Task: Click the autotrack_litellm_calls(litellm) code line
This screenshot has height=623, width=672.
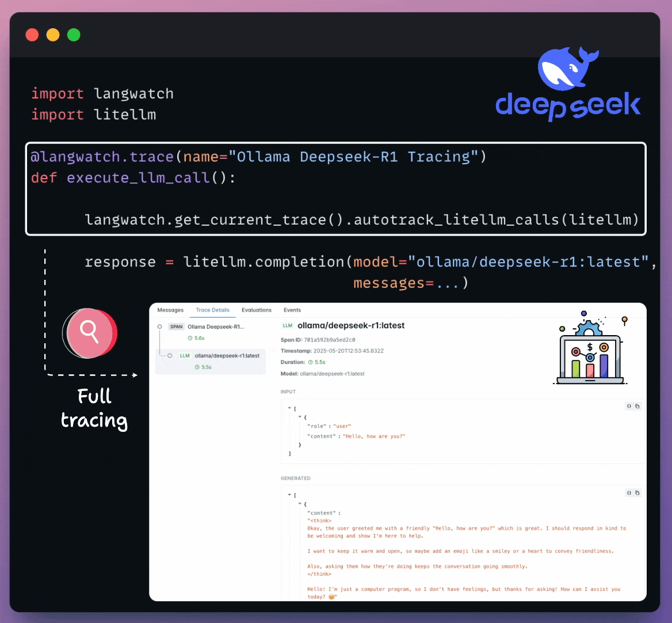Action: coord(362,219)
